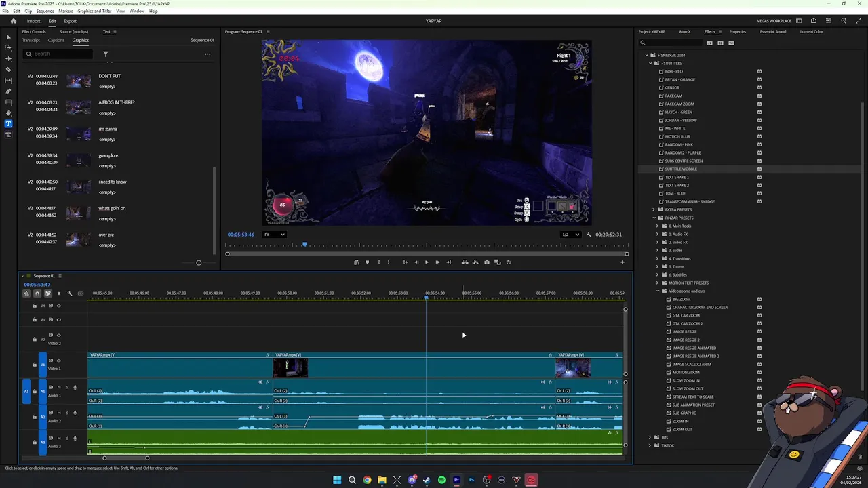Screen dimensions: 868x488
Task: Select the 'A FROG IN THERE?' graphic entry
Action: coord(117,102)
